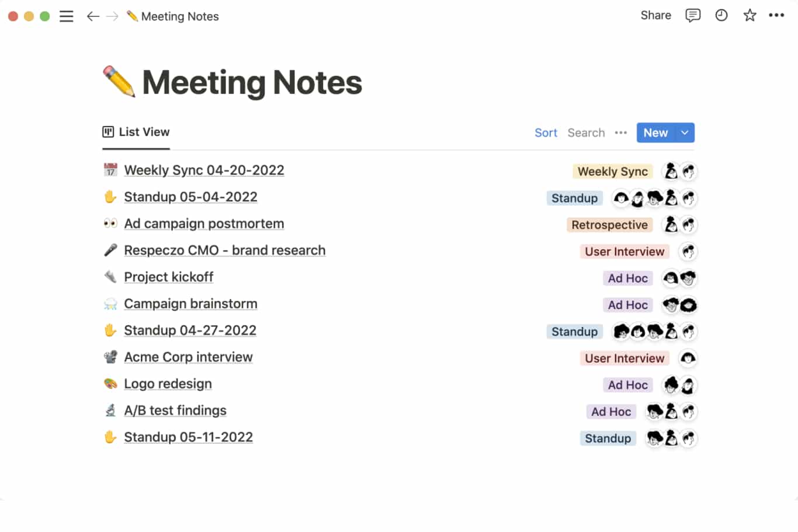Click Meeting Notes in the breadcrumb

click(x=179, y=16)
